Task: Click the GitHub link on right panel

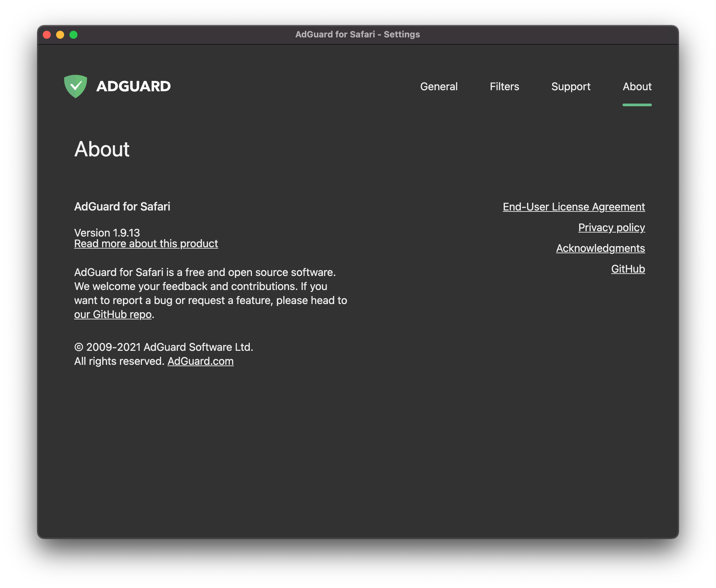Action: coord(629,269)
